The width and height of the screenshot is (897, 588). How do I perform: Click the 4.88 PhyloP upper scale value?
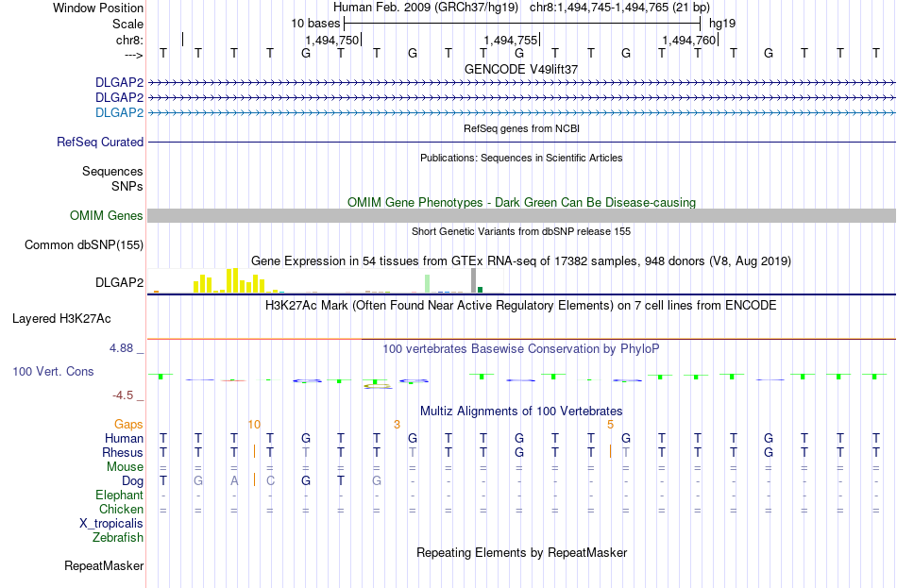pos(121,348)
